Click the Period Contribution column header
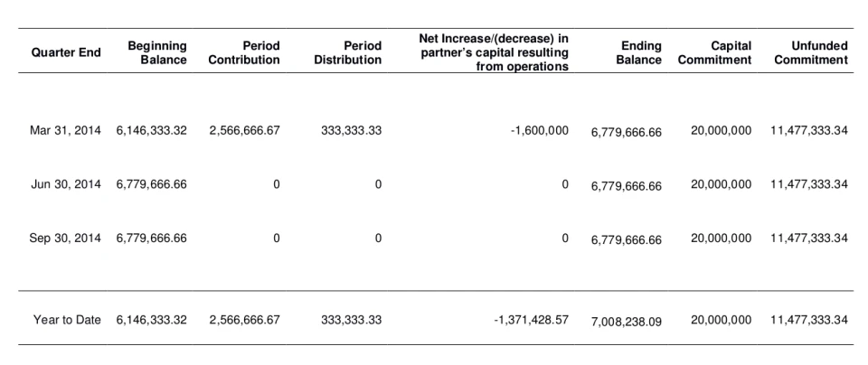Viewport: 868px width, 365px height. click(x=244, y=52)
